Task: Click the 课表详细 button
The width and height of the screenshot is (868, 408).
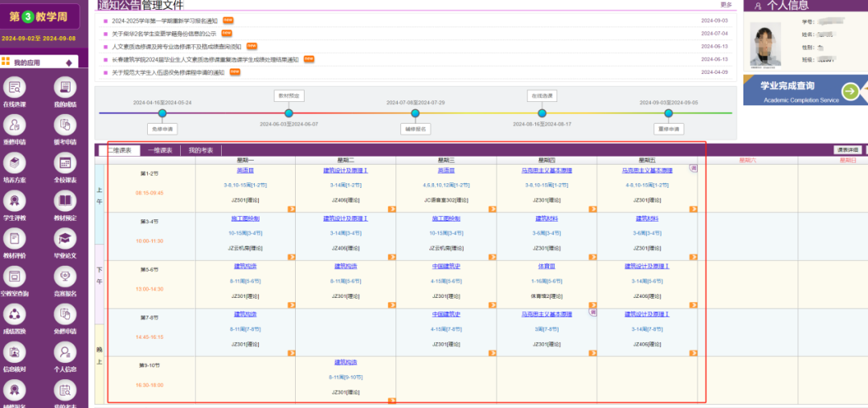Action: click(x=848, y=150)
